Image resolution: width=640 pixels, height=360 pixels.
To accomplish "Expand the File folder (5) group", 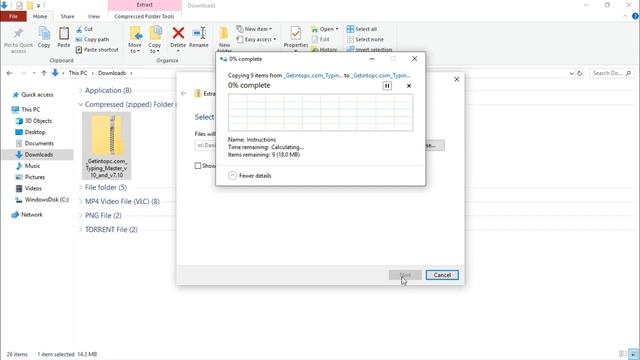I will click(x=80, y=187).
